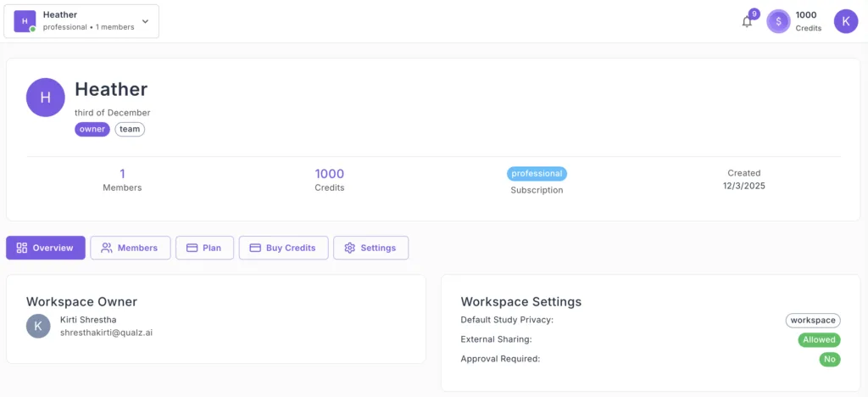Image resolution: width=868 pixels, height=397 pixels.
Task: Click the shresthakirti@qualz.ai email address
Action: coord(106,333)
